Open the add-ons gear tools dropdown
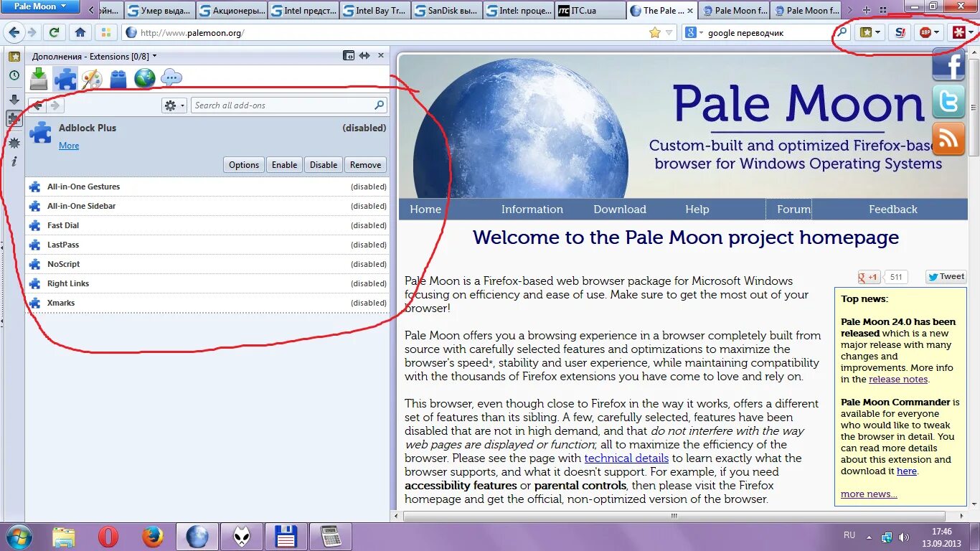 (174, 105)
